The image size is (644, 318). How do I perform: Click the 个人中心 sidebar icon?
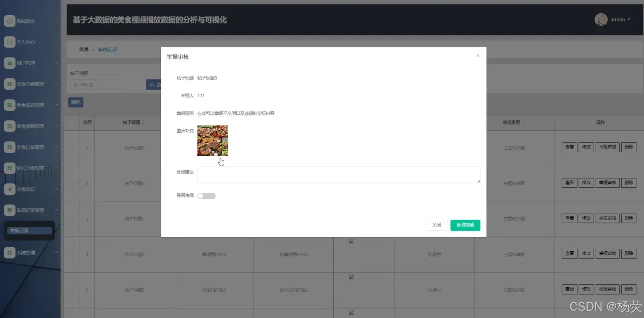click(10, 42)
